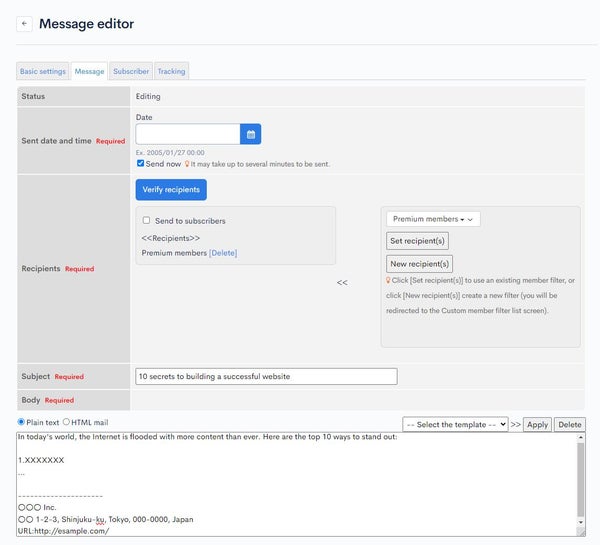Click the '<<Recipients>>' label
Image resolution: width=600 pixels, height=545 pixels.
[171, 238]
